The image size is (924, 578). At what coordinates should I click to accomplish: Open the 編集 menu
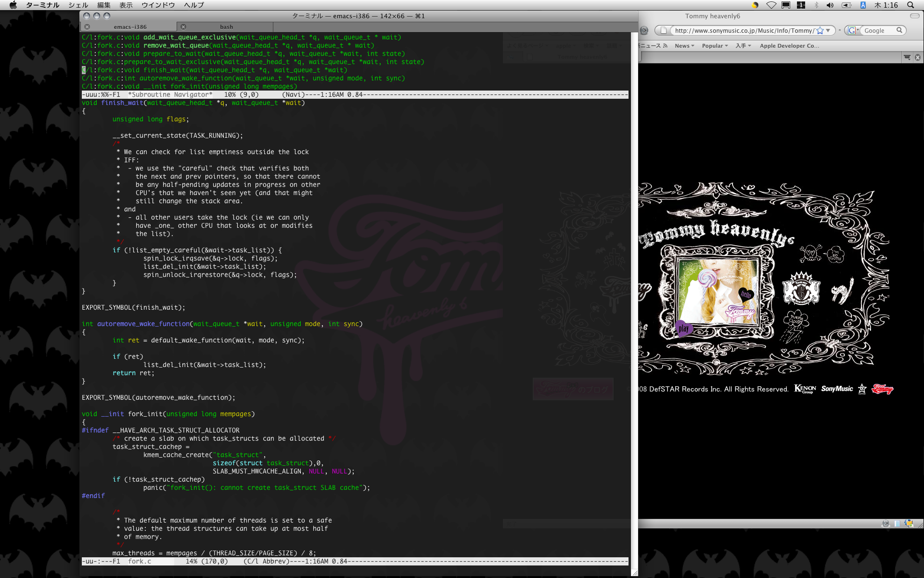click(x=104, y=5)
